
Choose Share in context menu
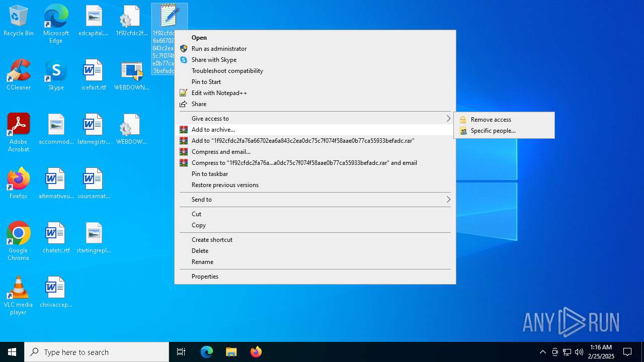click(x=315, y=104)
